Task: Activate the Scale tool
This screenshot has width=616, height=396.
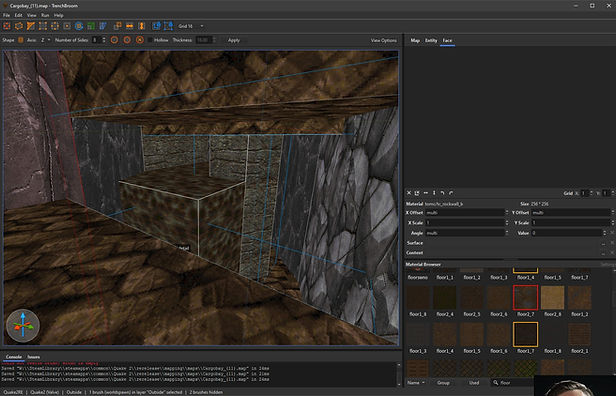Action: [x=91, y=26]
